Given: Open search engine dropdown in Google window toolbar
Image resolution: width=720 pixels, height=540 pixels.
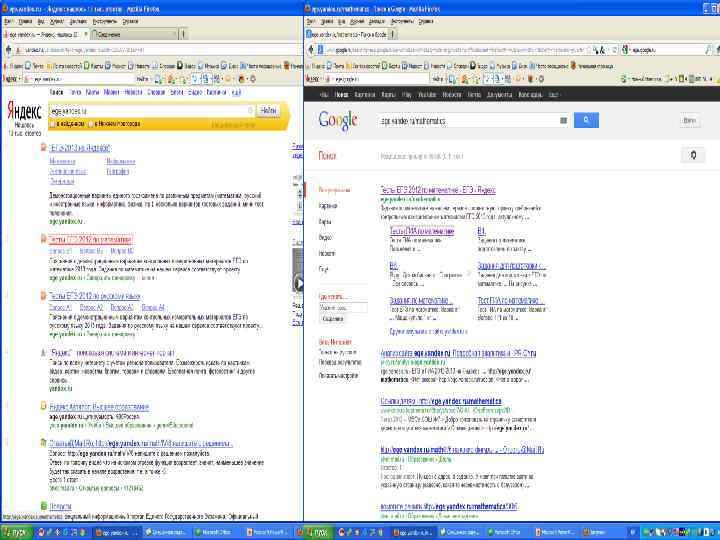Looking at the screenshot, I should coord(626,50).
